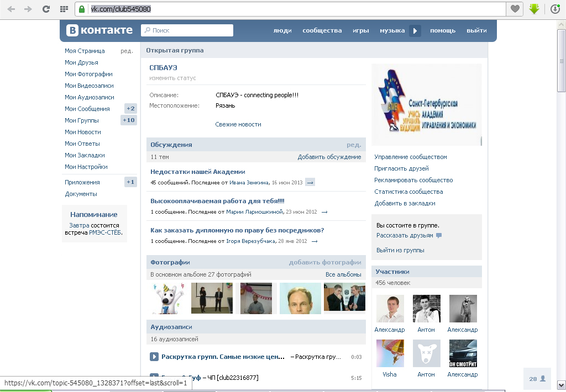
Task: Click the +1 applications counter badge
Action: tap(130, 182)
